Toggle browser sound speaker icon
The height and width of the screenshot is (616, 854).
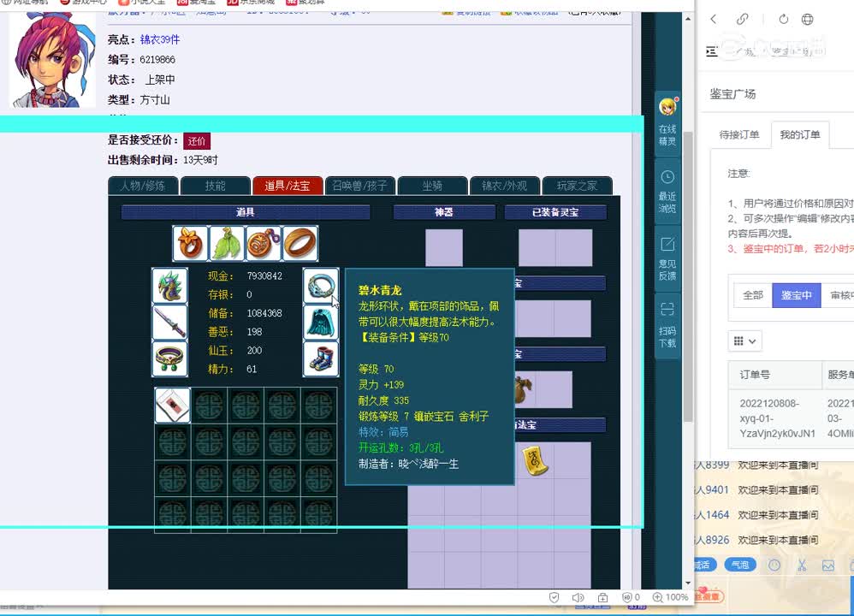pos(578,597)
